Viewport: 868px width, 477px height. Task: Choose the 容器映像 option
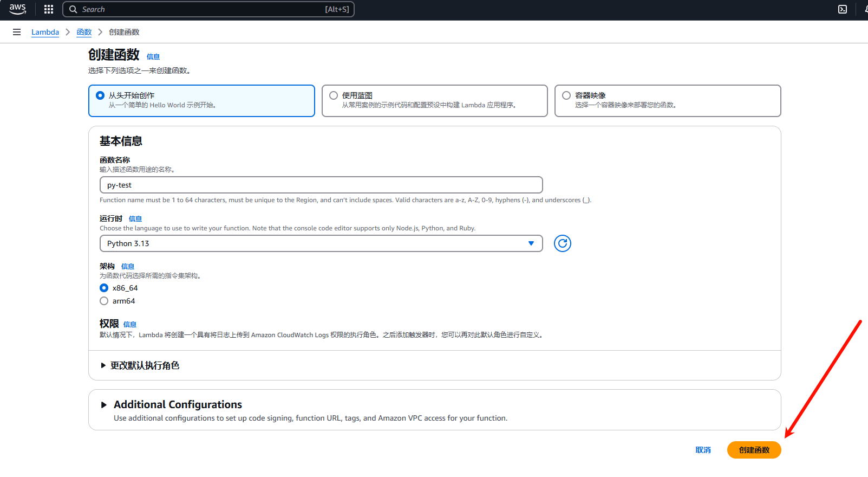[566, 95]
